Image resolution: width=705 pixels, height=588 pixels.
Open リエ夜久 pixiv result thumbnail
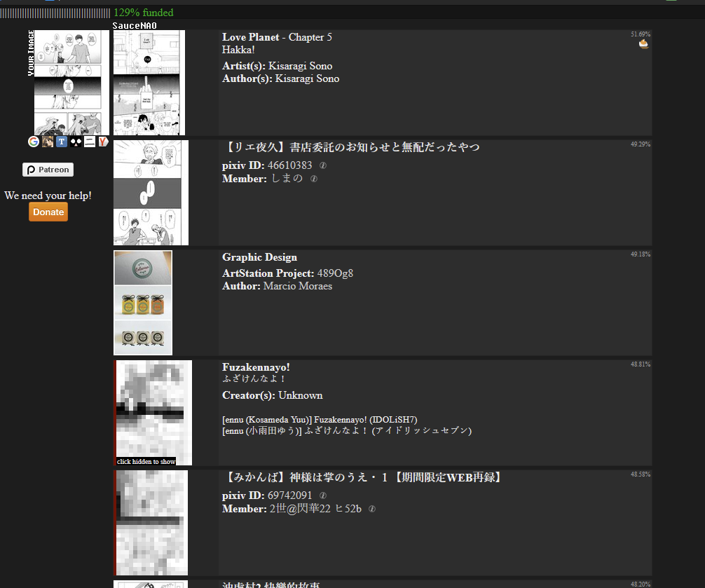(x=151, y=193)
